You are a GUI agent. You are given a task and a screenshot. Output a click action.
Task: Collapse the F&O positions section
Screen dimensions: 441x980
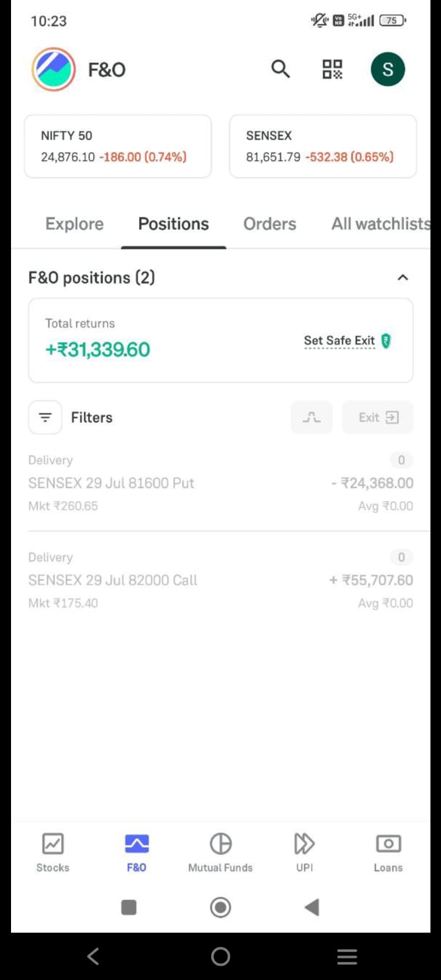[402, 277]
